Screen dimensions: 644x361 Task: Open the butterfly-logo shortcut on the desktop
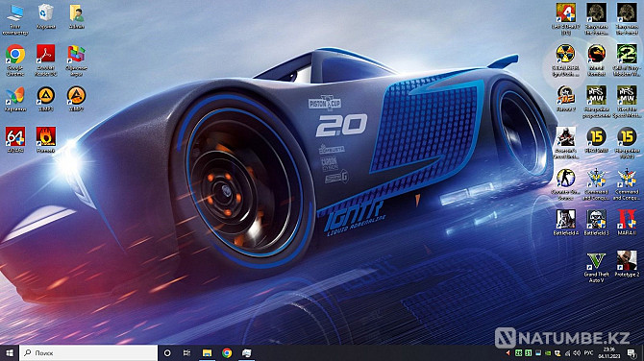pyautogui.click(x=15, y=99)
